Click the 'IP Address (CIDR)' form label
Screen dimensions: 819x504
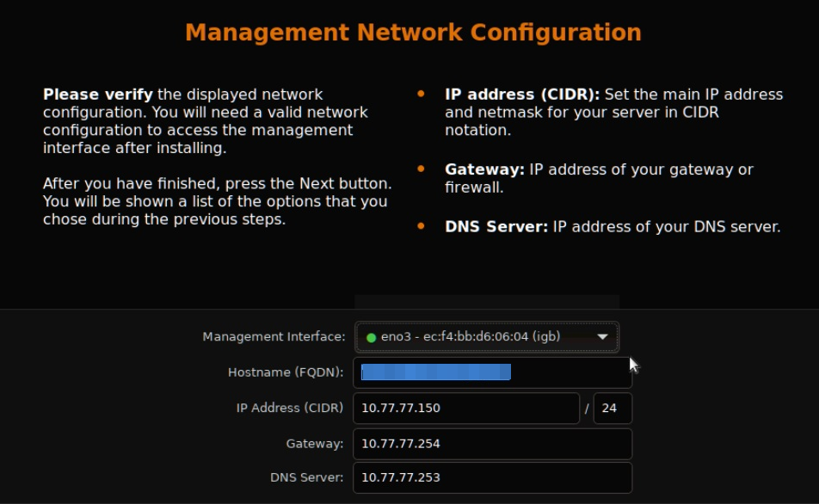[x=290, y=408]
